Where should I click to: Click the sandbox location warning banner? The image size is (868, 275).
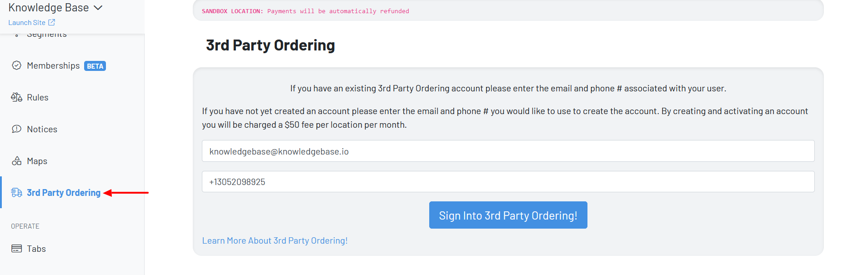point(508,10)
